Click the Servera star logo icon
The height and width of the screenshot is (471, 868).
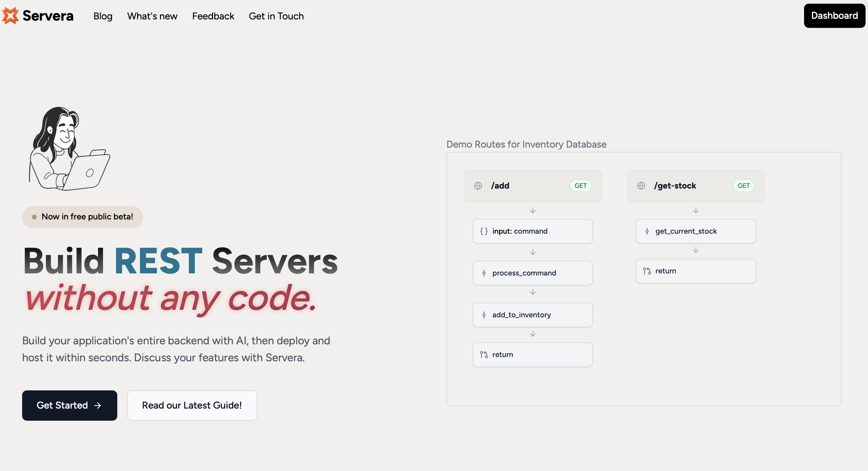click(x=10, y=15)
